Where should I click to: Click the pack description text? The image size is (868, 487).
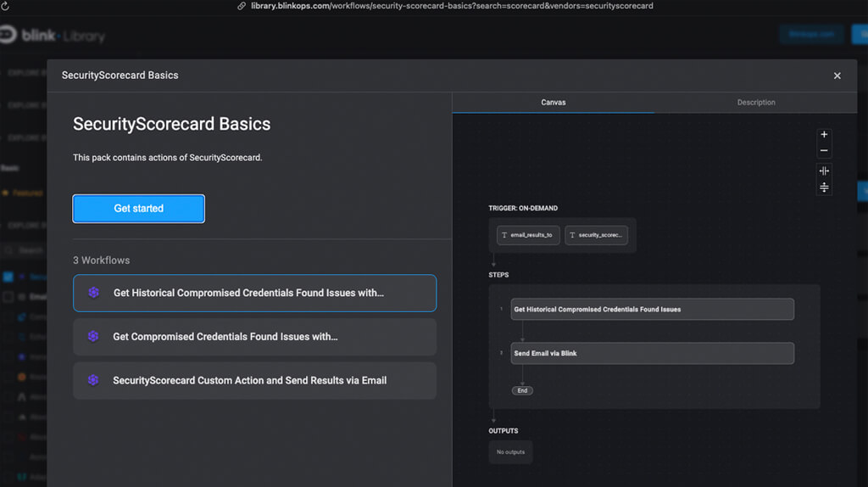click(x=168, y=158)
